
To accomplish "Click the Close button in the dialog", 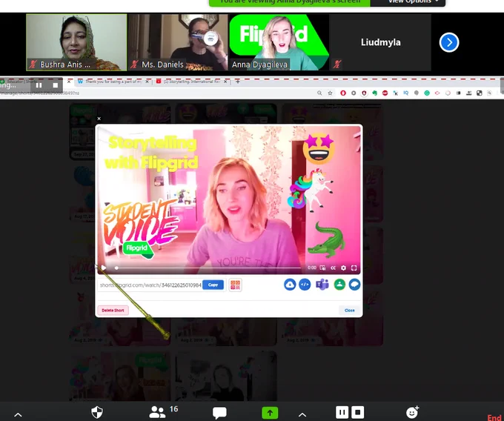I will [349, 310].
